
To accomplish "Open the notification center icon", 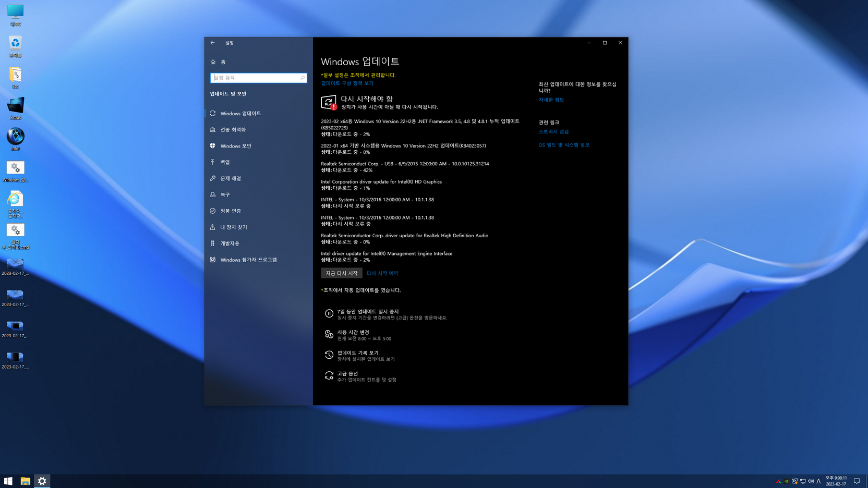I will coord(857,481).
